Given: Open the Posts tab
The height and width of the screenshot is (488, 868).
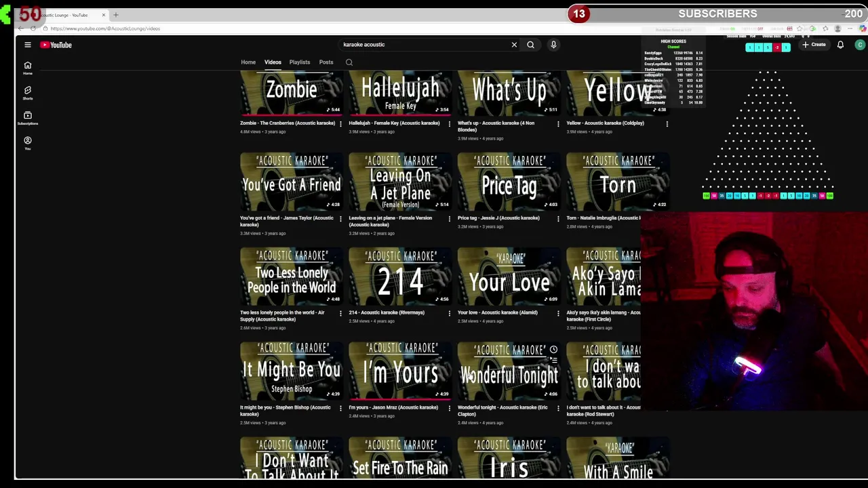Looking at the screenshot, I should point(326,62).
